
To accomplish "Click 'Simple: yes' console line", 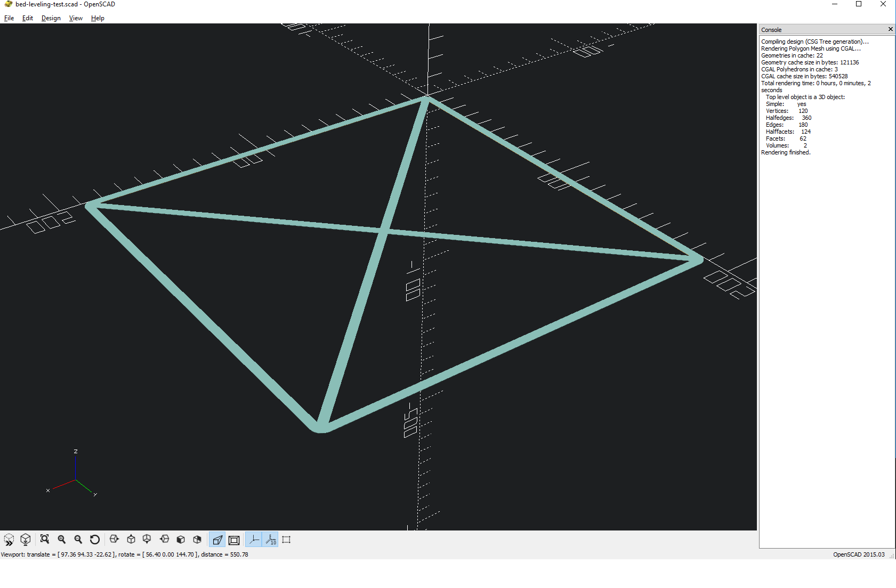I will pyautogui.click(x=786, y=104).
